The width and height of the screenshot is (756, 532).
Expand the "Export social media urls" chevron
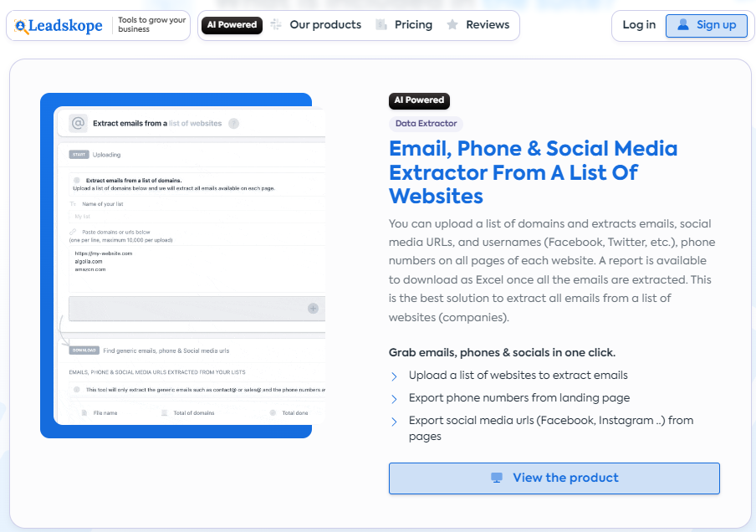(395, 421)
